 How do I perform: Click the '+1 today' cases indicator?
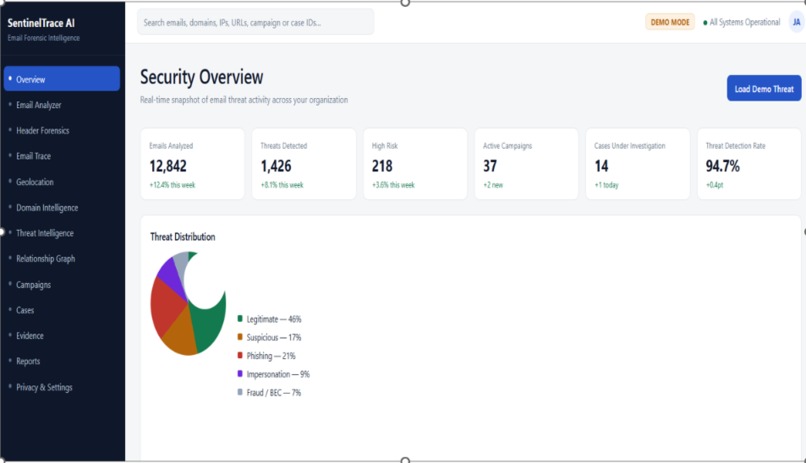tap(607, 185)
